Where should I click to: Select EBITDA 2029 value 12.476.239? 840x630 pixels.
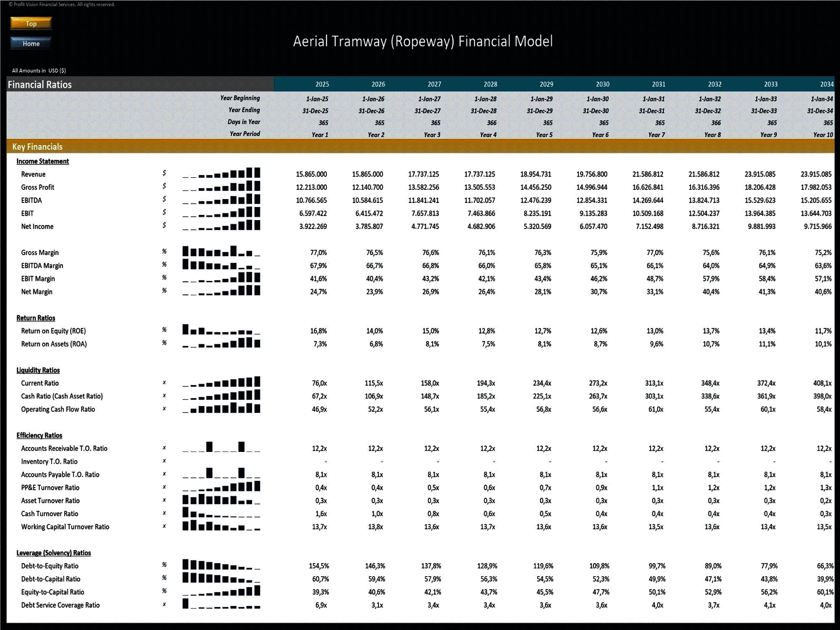[536, 200]
